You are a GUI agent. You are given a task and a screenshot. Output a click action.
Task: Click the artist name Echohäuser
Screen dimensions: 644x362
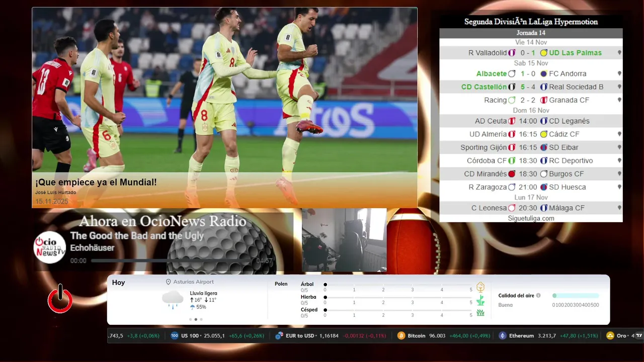coord(93,248)
